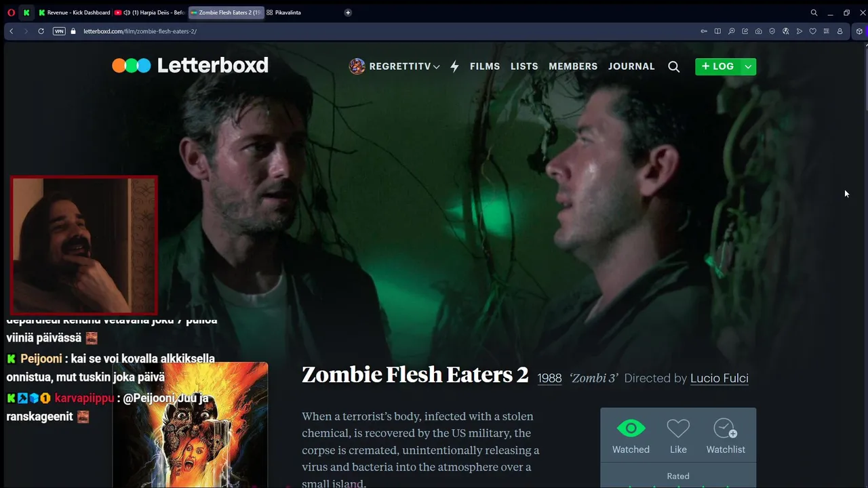Open the browser profile person icon
The image size is (868, 488).
pos(840,31)
